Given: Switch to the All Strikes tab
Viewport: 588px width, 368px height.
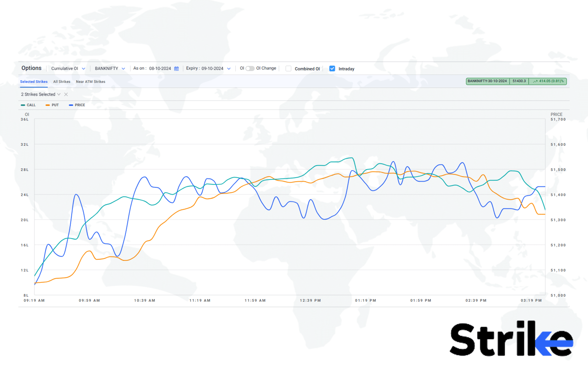Looking at the screenshot, I should point(62,81).
